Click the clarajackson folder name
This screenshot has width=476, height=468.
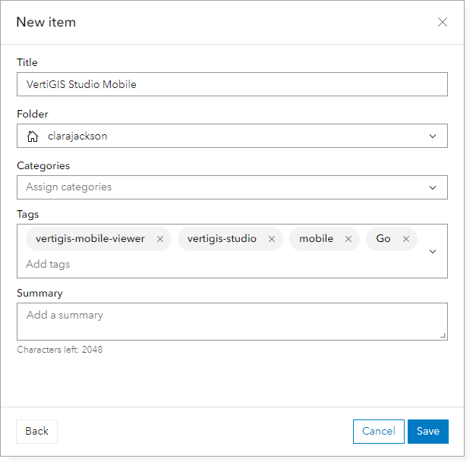[77, 137]
